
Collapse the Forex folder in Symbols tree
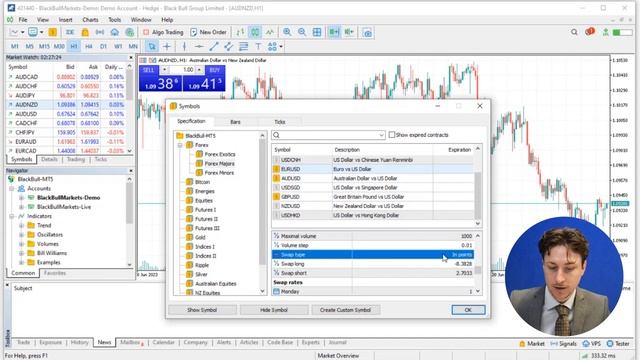180,145
